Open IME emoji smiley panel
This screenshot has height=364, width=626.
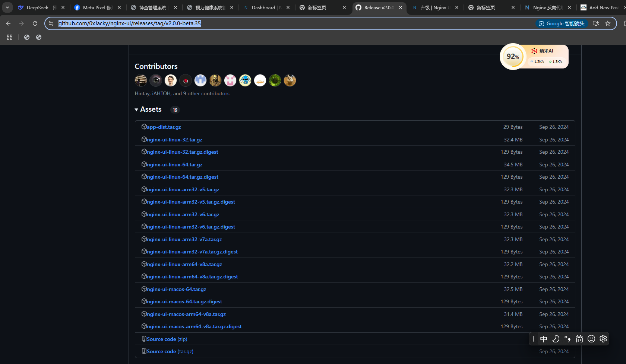[591, 339]
